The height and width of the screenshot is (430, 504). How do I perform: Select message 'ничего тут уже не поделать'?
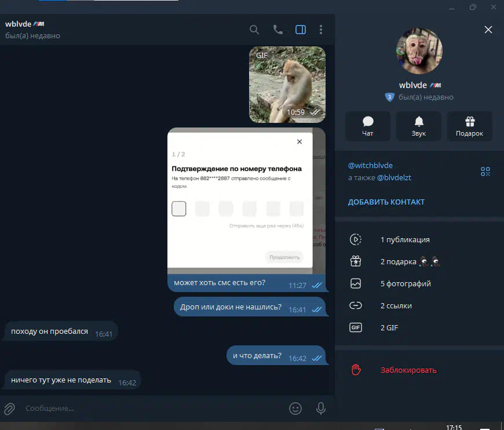[x=72, y=380]
